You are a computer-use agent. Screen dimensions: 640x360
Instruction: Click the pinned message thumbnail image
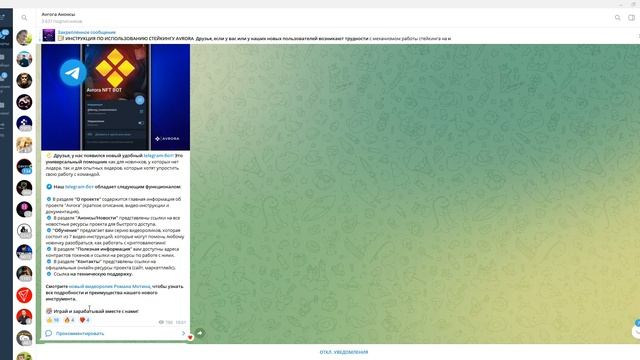pos(49,35)
